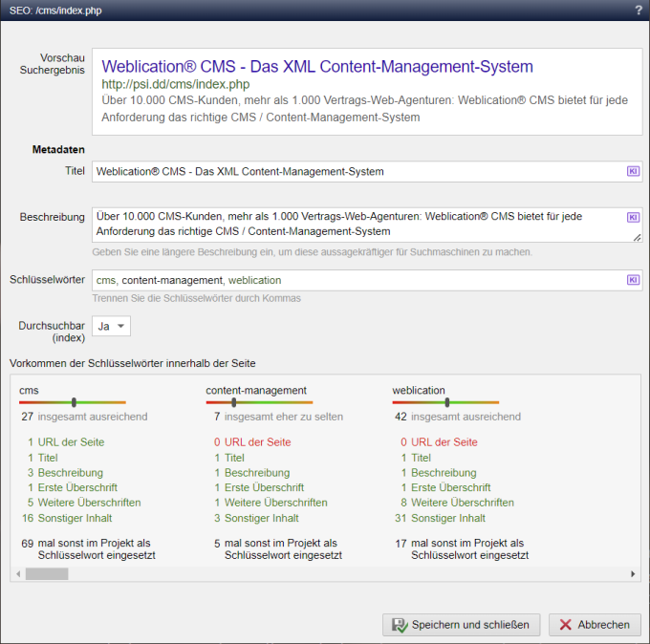Click the weblication keyword frequency slider

click(445, 402)
